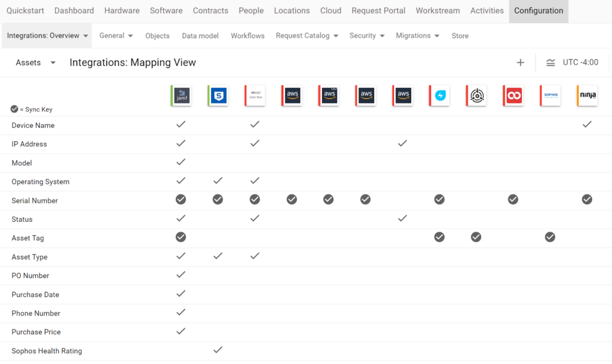Viewport: 612px width, 364px height.
Task: Open the Software tab
Action: (166, 11)
